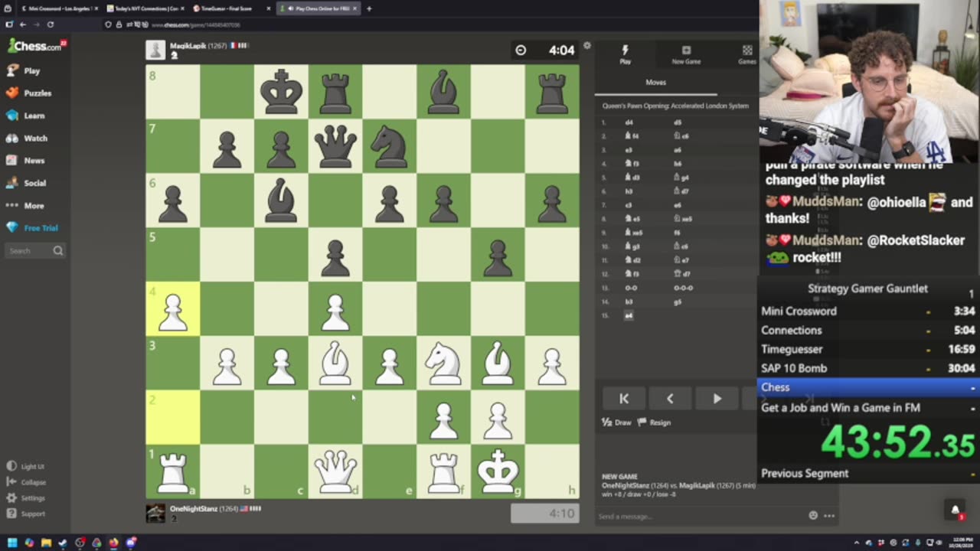Click the Free Trial diamond link
Viewport: 980px width, 551px height.
click(x=32, y=228)
